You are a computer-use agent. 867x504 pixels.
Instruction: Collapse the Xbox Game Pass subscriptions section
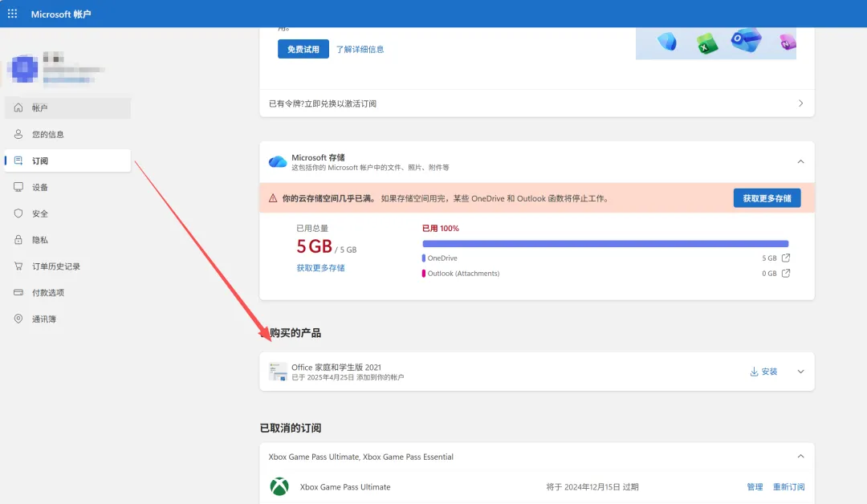800,457
